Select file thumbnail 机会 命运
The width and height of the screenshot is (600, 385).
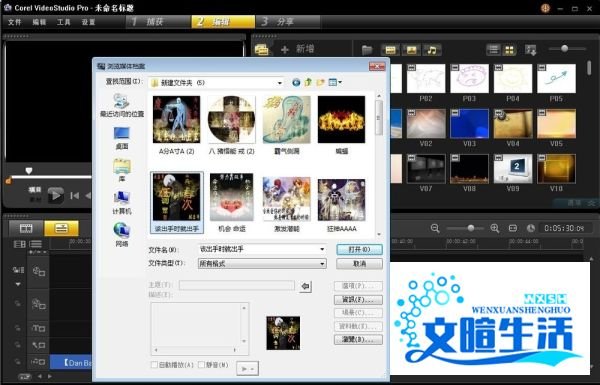pyautogui.click(x=232, y=202)
